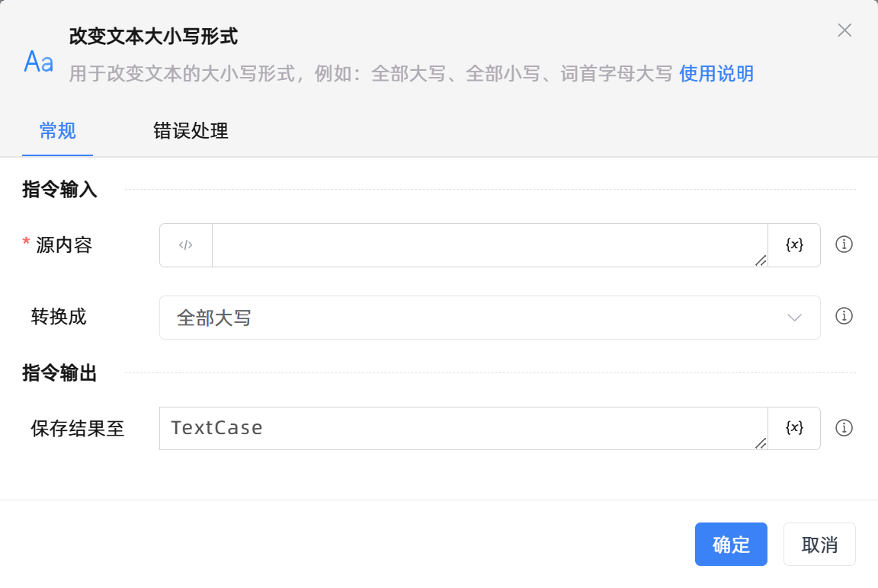This screenshot has width=878, height=588.
Task: Cancel the dialog with 取消
Action: click(x=819, y=545)
